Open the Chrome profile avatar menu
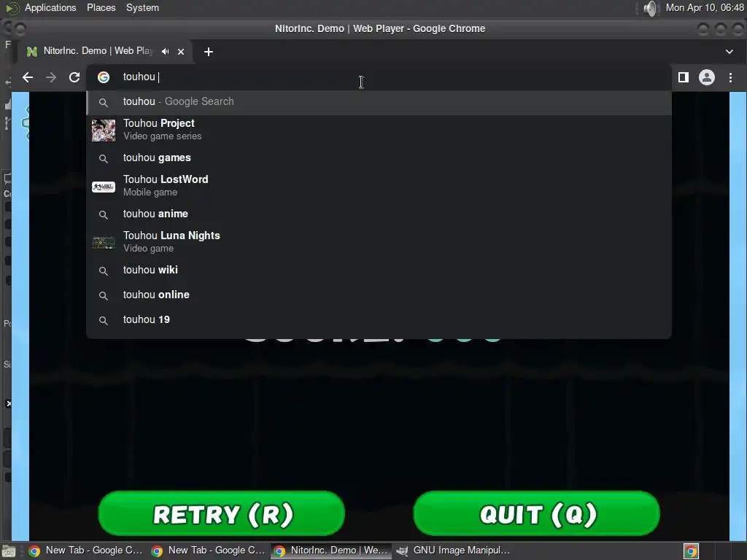The width and height of the screenshot is (747, 560). 706,77
